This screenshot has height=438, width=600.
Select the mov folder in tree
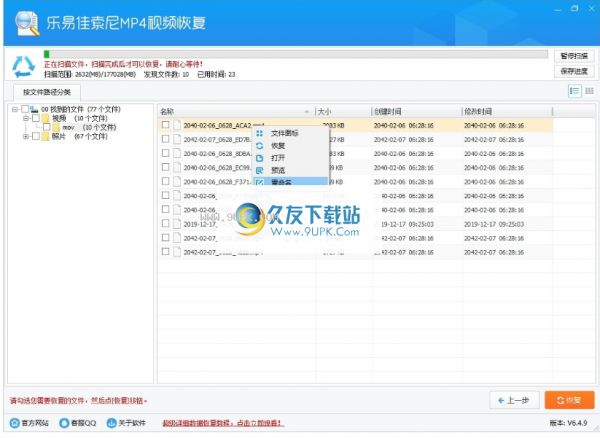(68, 128)
